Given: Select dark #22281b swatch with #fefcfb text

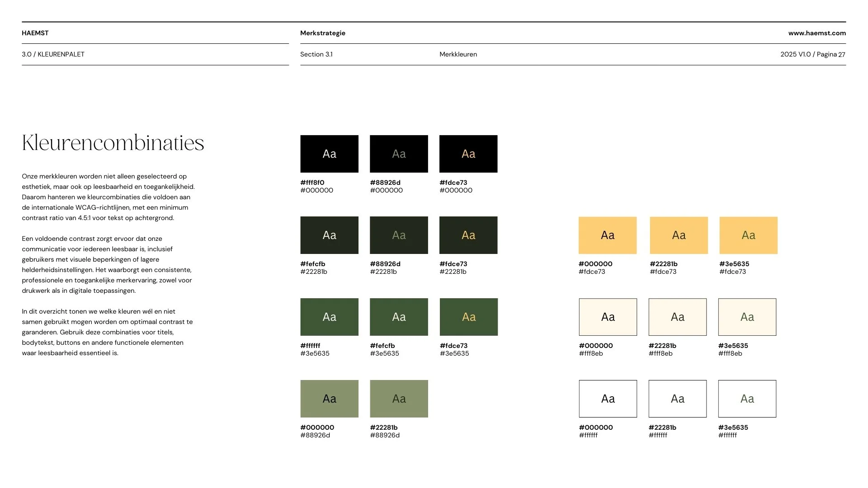Looking at the screenshot, I should (329, 235).
